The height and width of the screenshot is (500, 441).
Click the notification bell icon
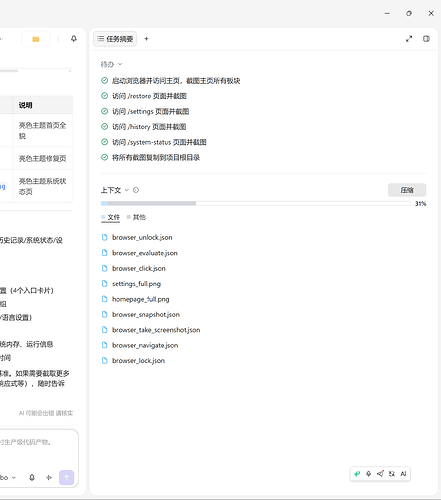click(x=74, y=39)
